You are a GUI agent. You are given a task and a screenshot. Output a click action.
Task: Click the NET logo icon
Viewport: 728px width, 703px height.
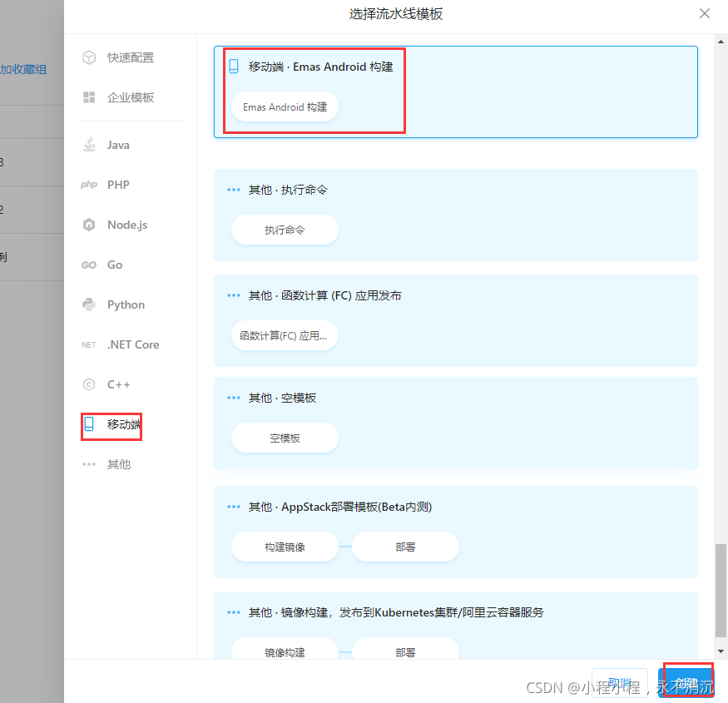(x=89, y=344)
